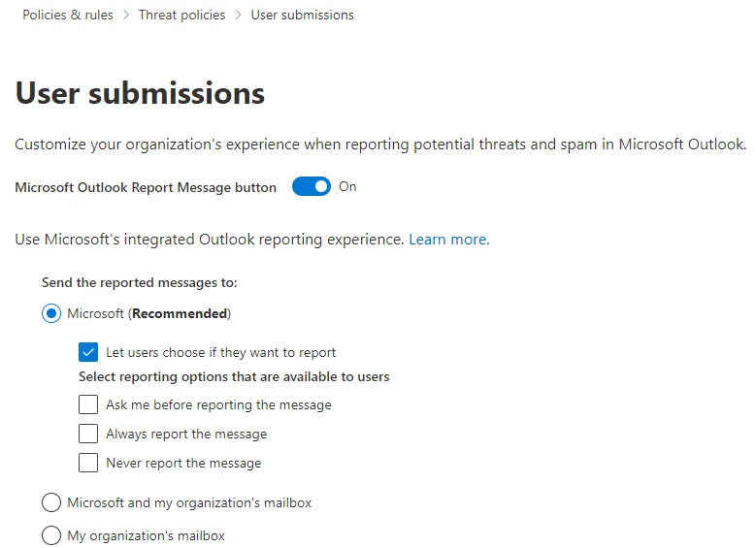Click 'Send the reported messages to:' label
This screenshot has height=548, width=756.
(x=140, y=282)
